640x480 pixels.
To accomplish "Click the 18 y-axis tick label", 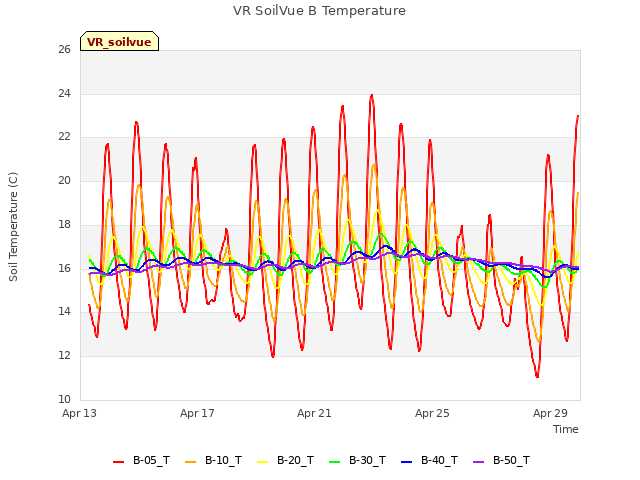I will [x=64, y=224].
